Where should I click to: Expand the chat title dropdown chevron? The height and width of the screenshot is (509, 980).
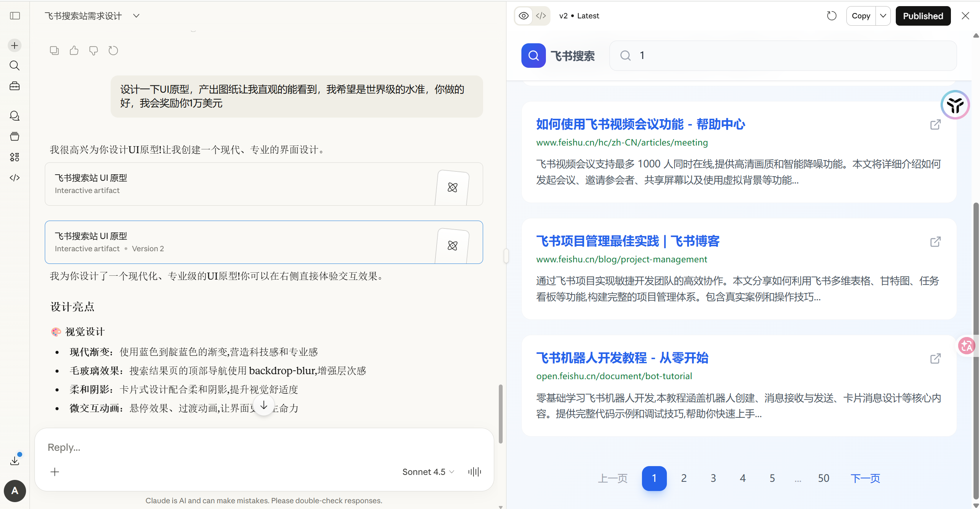click(x=136, y=16)
